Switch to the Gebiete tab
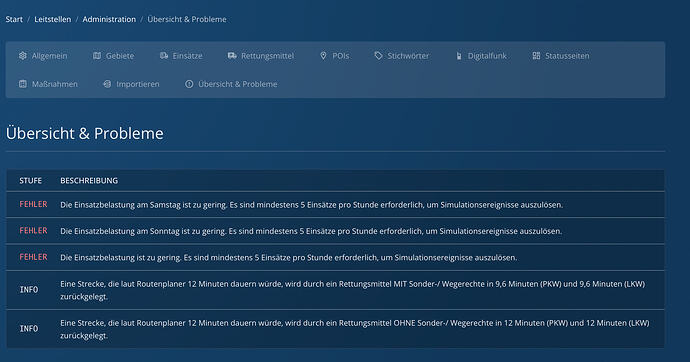The width and height of the screenshot is (690, 362). 114,56
